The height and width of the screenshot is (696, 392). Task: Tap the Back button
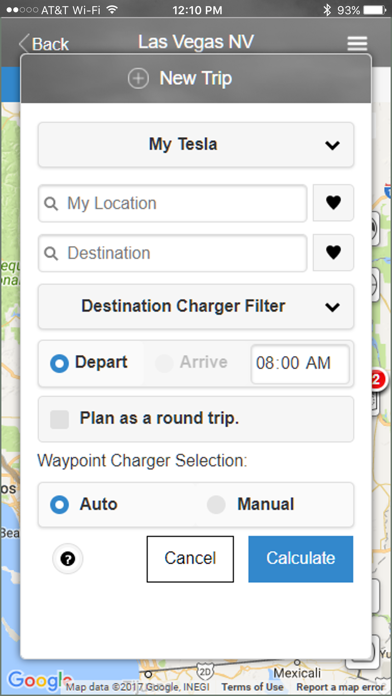(44, 44)
